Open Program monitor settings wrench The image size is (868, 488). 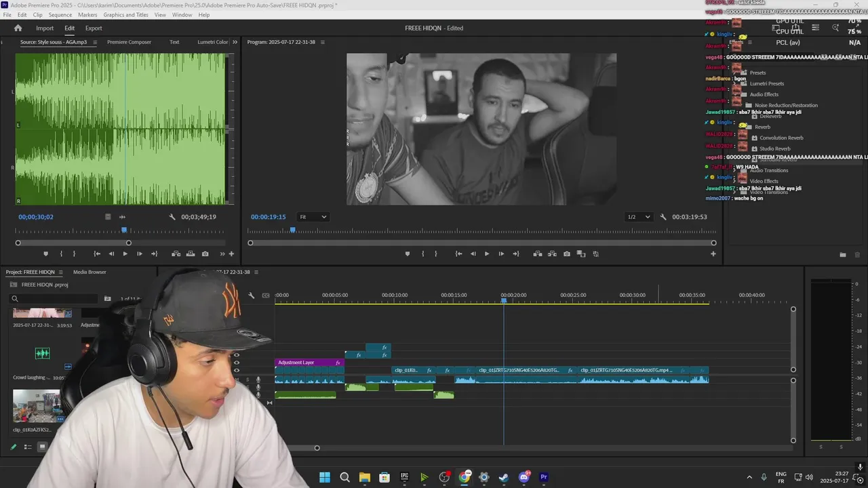click(x=663, y=217)
